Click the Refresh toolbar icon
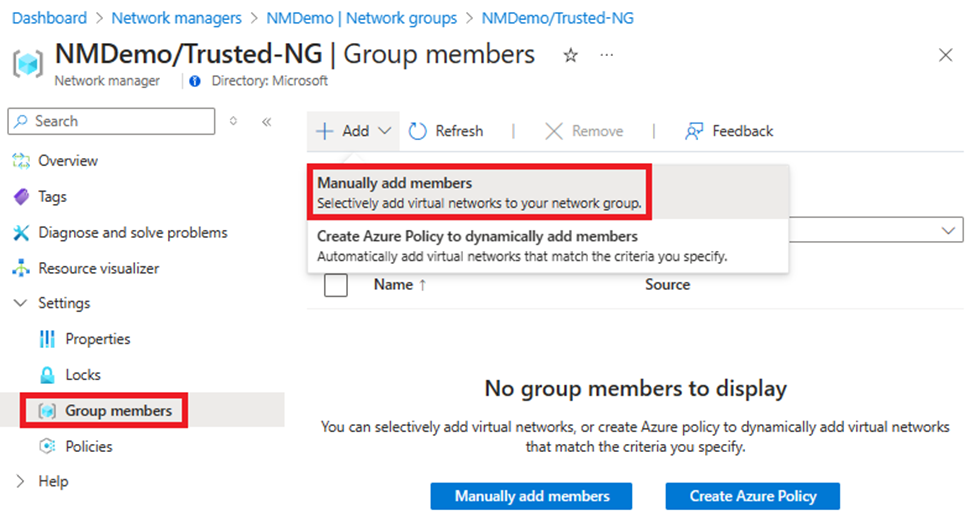 point(418,131)
